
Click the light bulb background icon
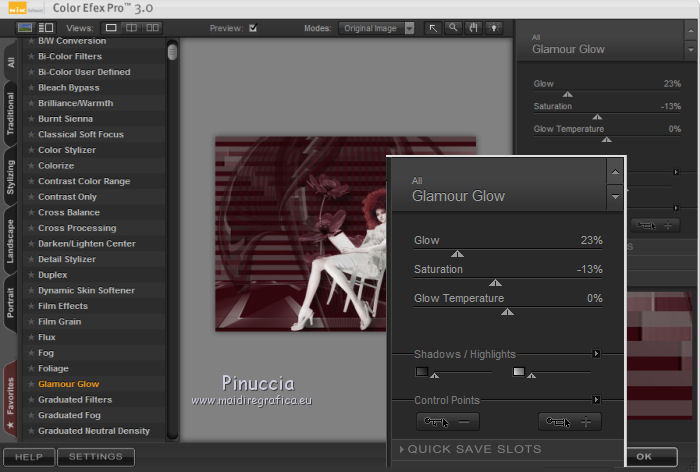pyautogui.click(x=494, y=28)
